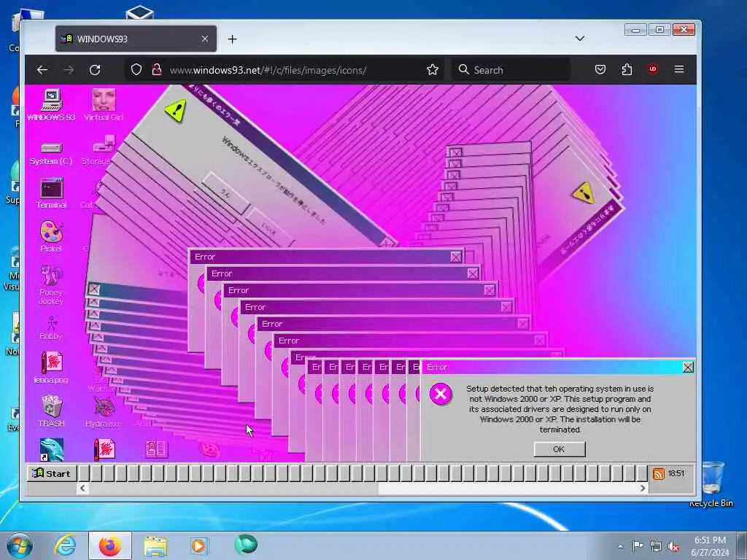Open the lenna.png file icon
Viewport: 747px width, 560px height.
[51, 367]
